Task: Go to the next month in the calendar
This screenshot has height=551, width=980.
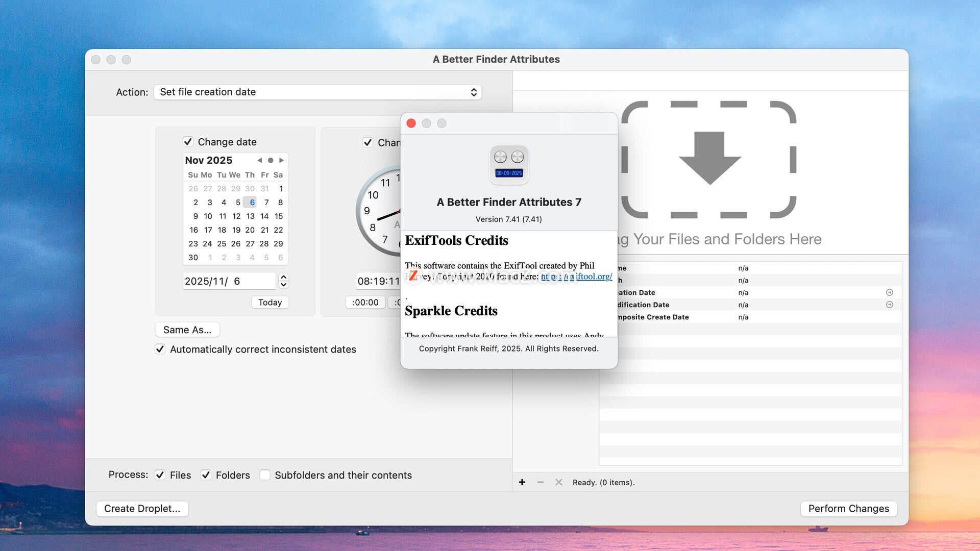Action: coord(281,160)
